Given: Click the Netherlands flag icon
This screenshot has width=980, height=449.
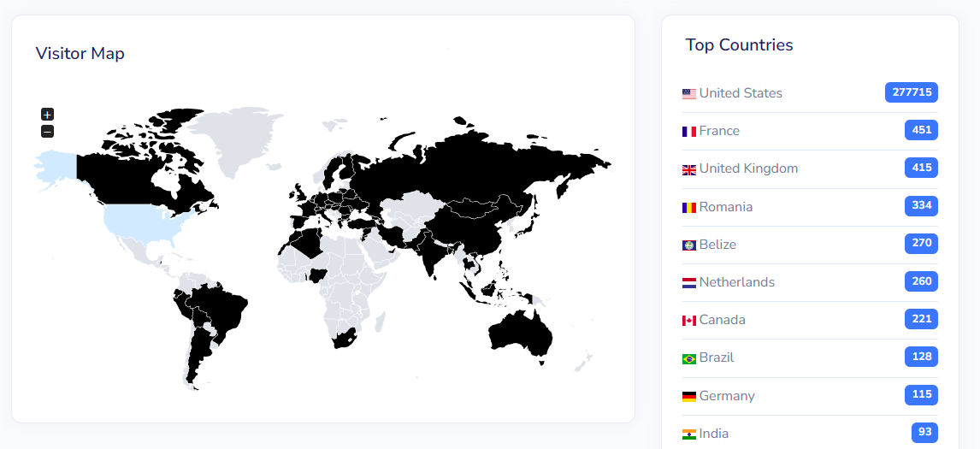Looking at the screenshot, I should (689, 283).
